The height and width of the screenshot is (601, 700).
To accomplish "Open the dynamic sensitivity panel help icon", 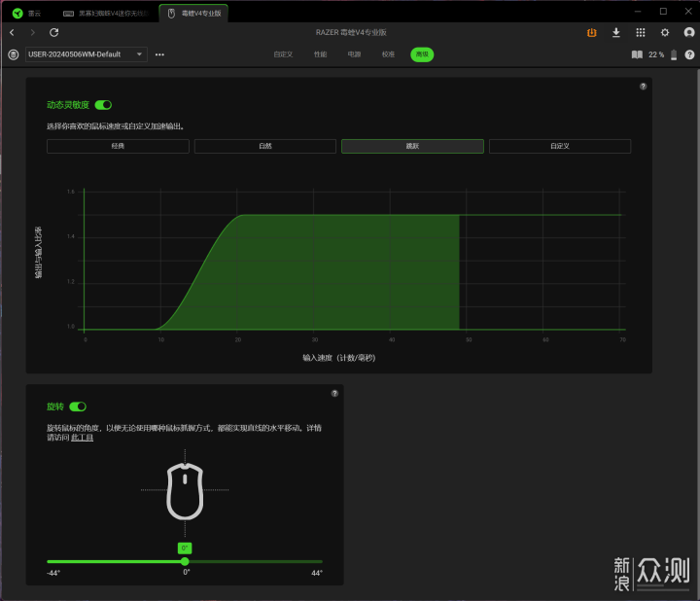I will (643, 87).
